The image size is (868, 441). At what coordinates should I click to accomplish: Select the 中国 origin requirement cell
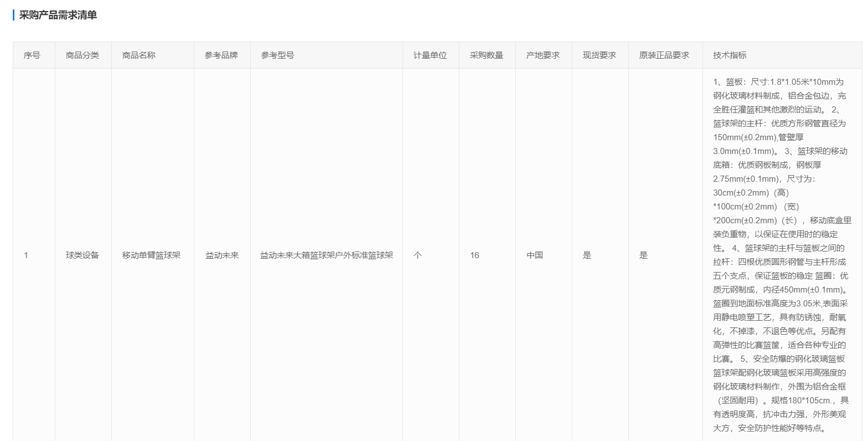tap(535, 255)
